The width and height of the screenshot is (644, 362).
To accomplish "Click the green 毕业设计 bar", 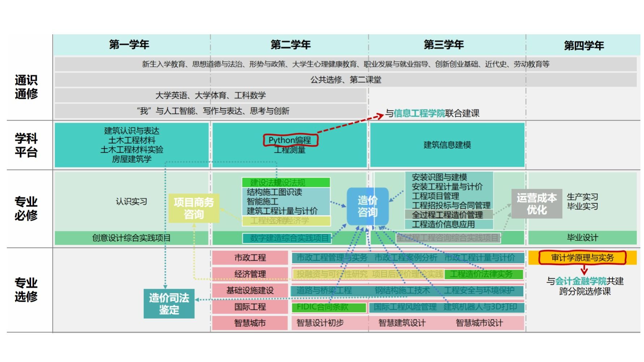I will click(582, 238).
